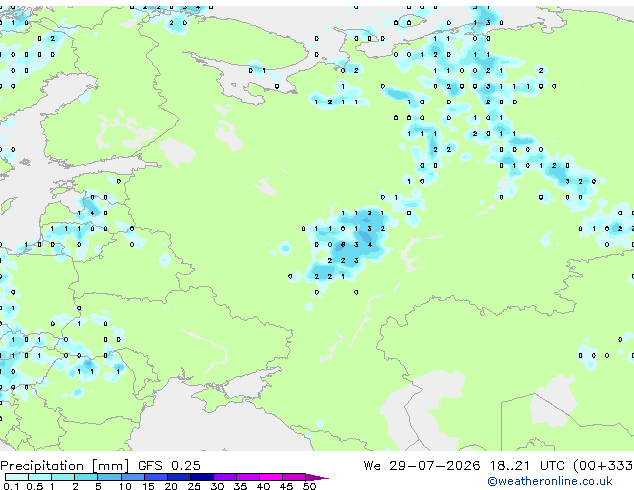The height and width of the screenshot is (490, 634).
Task: Open the weatheronline.co.uk copyright link
Action: click(549, 481)
